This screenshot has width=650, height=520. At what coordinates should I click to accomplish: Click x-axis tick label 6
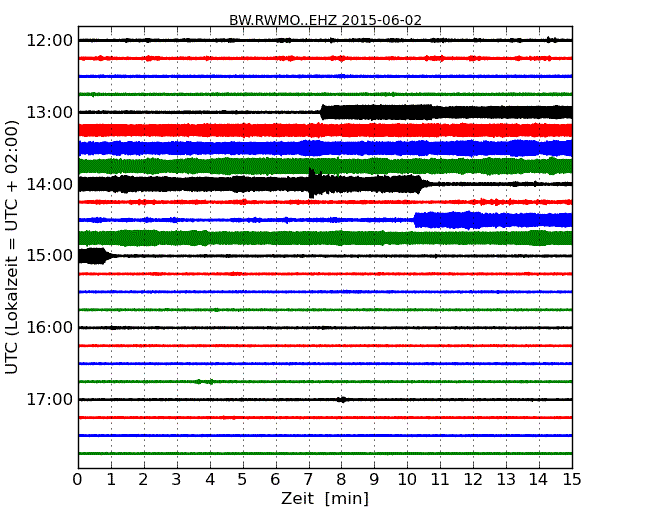(275, 480)
